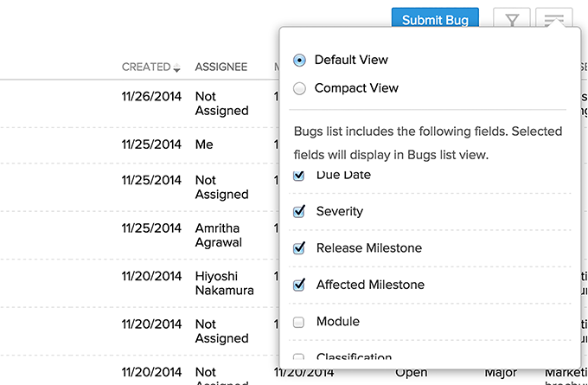Sort by the Created column header
588x385 pixels.
point(146,67)
